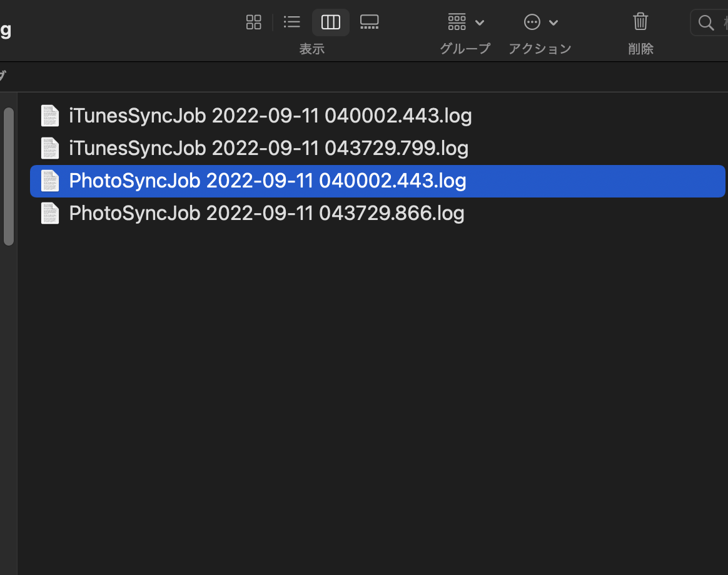Select PhotoSyncJob 2022-09-11 043729.866.log file
Screen dimensions: 728x575
[x=266, y=213]
